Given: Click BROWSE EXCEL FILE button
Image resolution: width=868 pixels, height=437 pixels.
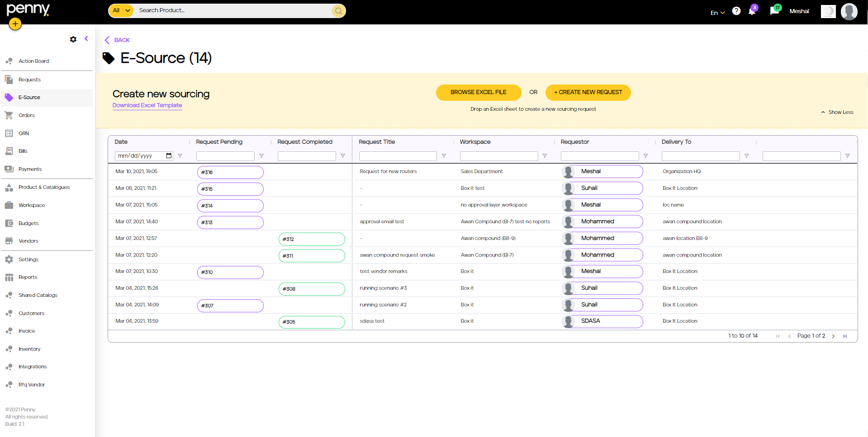Looking at the screenshot, I should tap(479, 92).
